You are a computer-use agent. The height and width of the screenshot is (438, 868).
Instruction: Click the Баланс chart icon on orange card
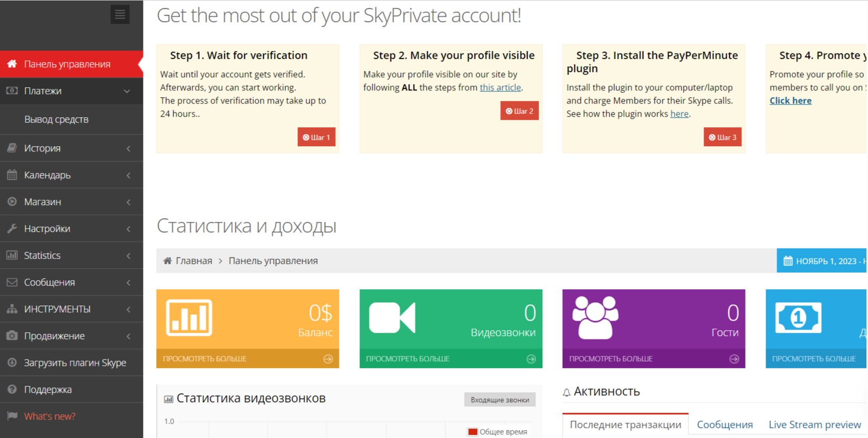tap(189, 318)
